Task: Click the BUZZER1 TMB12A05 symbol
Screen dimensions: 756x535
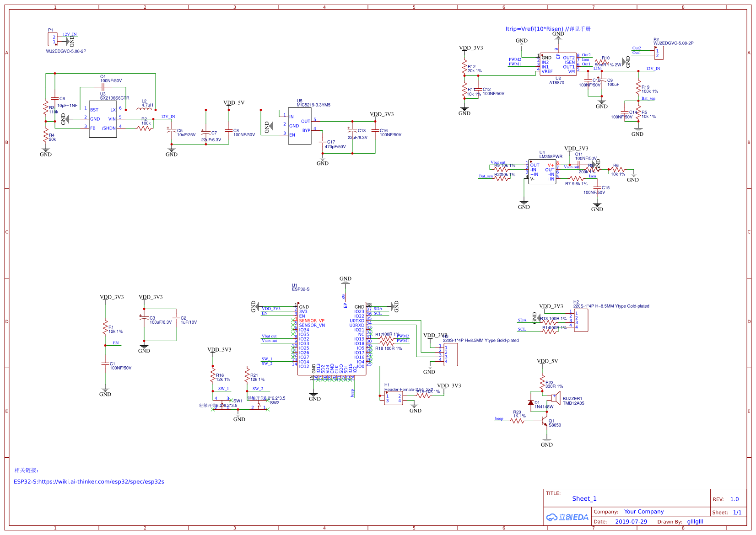Action: [x=556, y=398]
